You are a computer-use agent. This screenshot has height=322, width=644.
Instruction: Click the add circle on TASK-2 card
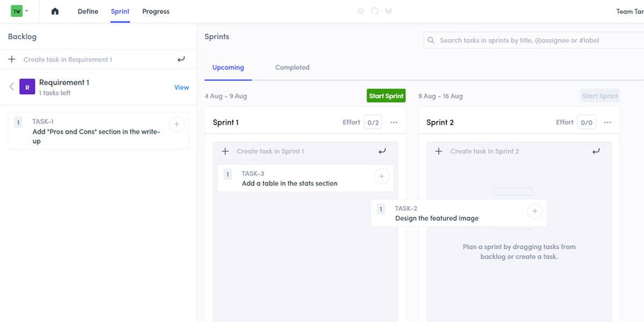pos(535,211)
